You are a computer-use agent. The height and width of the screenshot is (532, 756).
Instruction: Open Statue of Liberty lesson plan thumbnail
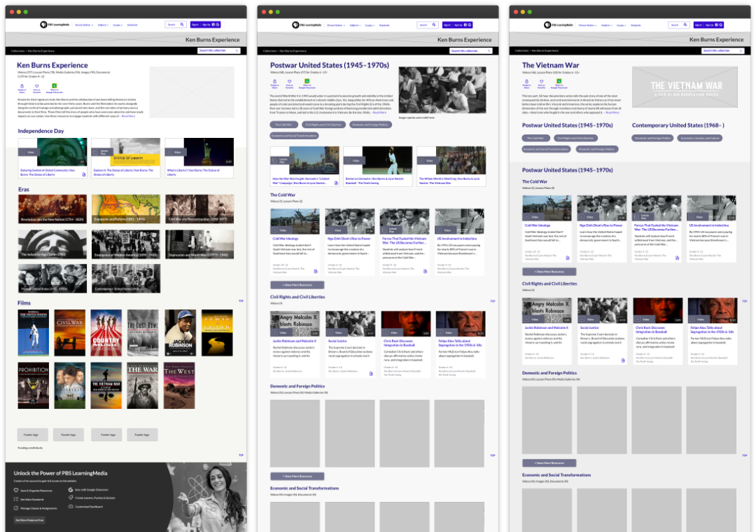[x=126, y=152]
